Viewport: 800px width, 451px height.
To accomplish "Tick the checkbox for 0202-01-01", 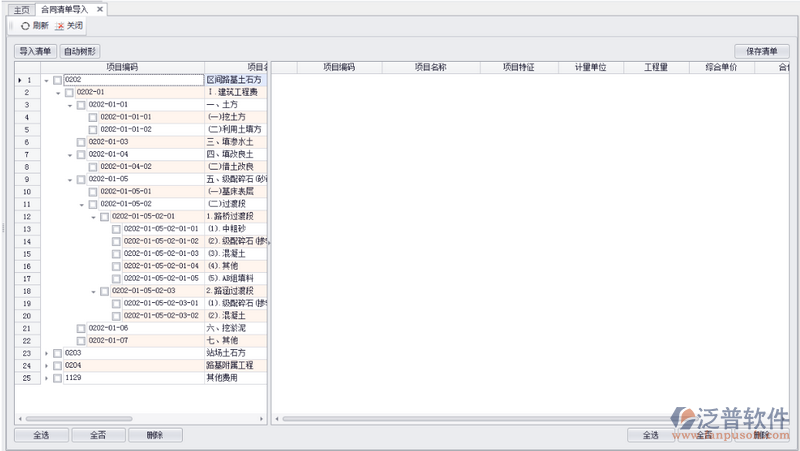I will pyautogui.click(x=81, y=105).
